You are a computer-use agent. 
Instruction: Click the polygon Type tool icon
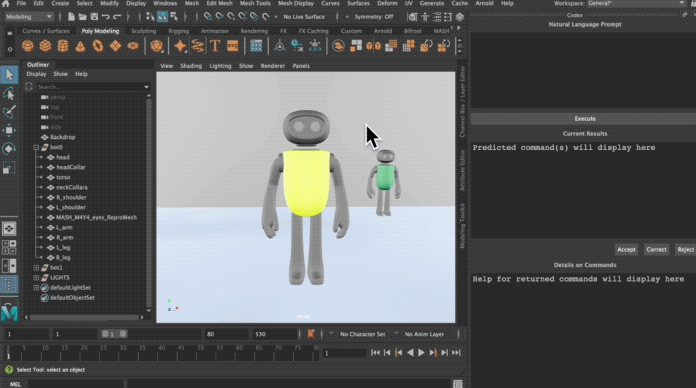pyautogui.click(x=215, y=46)
